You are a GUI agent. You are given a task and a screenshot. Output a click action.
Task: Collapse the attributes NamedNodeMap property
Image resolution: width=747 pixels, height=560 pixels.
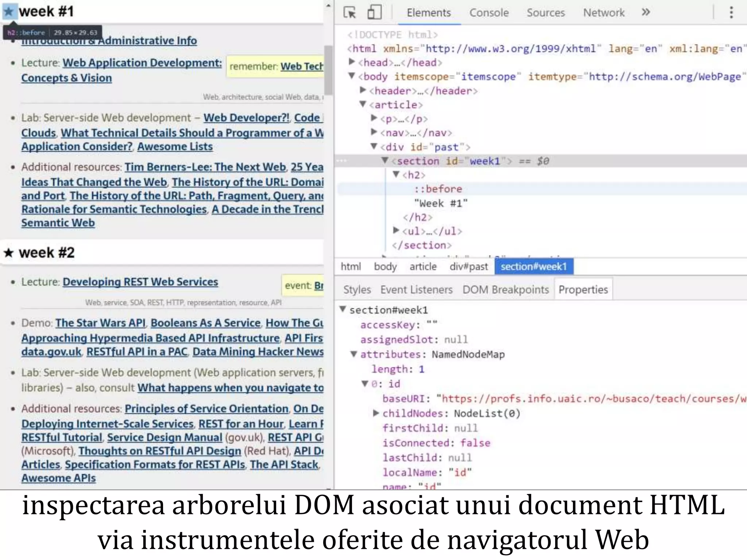click(353, 354)
